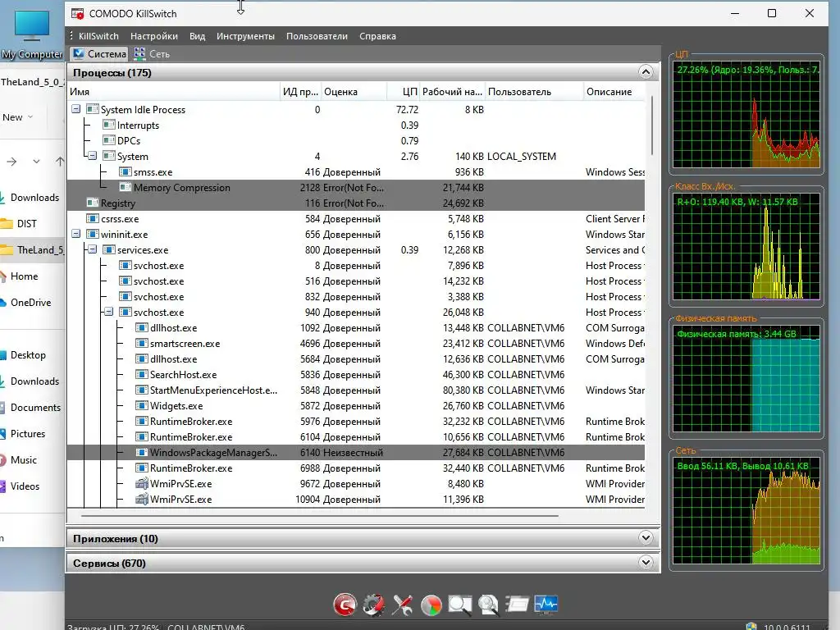Viewport: 840px width, 630px height.
Task: Open the Пользователи menu
Action: [x=317, y=36]
